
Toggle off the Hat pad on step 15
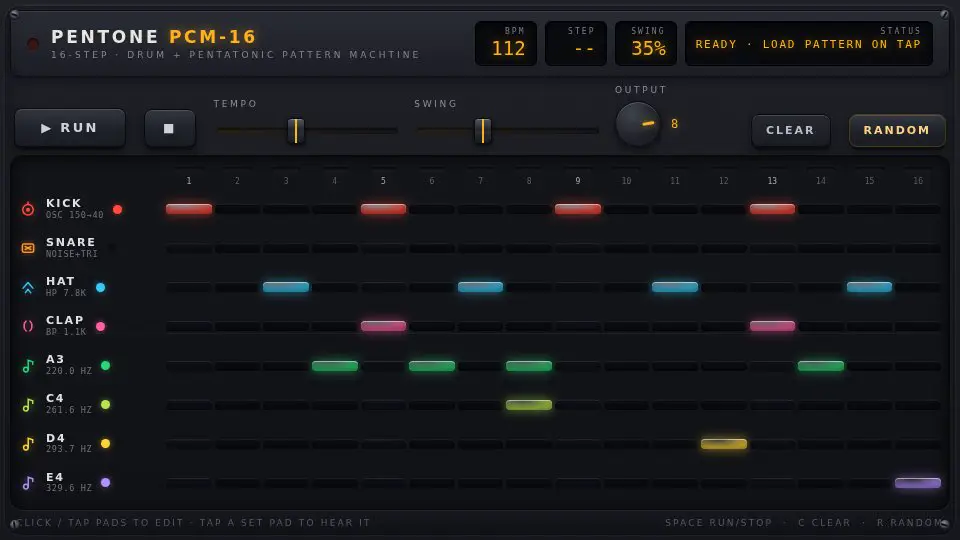coord(869,287)
